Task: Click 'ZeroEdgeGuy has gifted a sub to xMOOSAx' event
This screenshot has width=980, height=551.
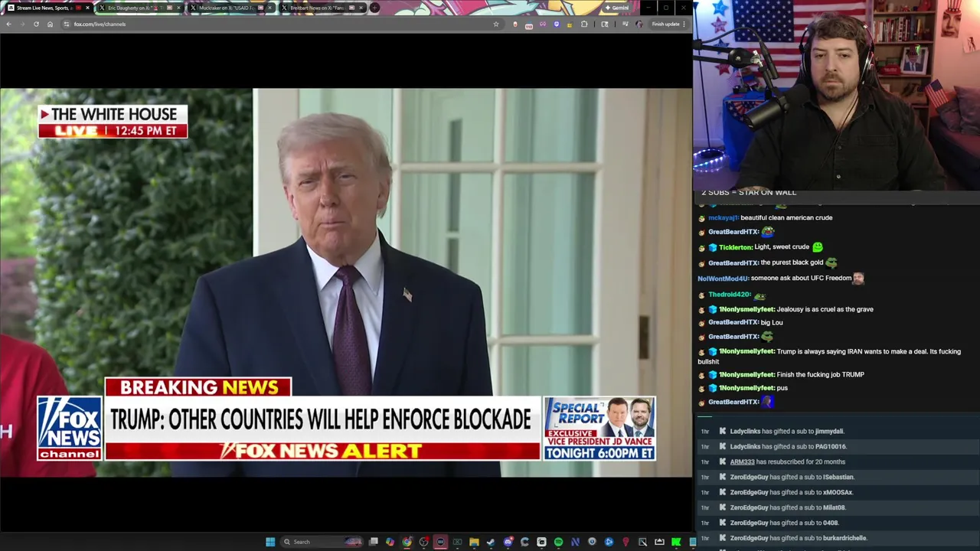Action: (791, 492)
